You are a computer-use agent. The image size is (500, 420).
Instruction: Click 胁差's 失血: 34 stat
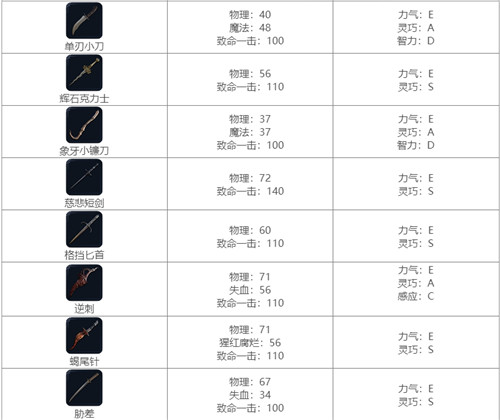click(250, 395)
